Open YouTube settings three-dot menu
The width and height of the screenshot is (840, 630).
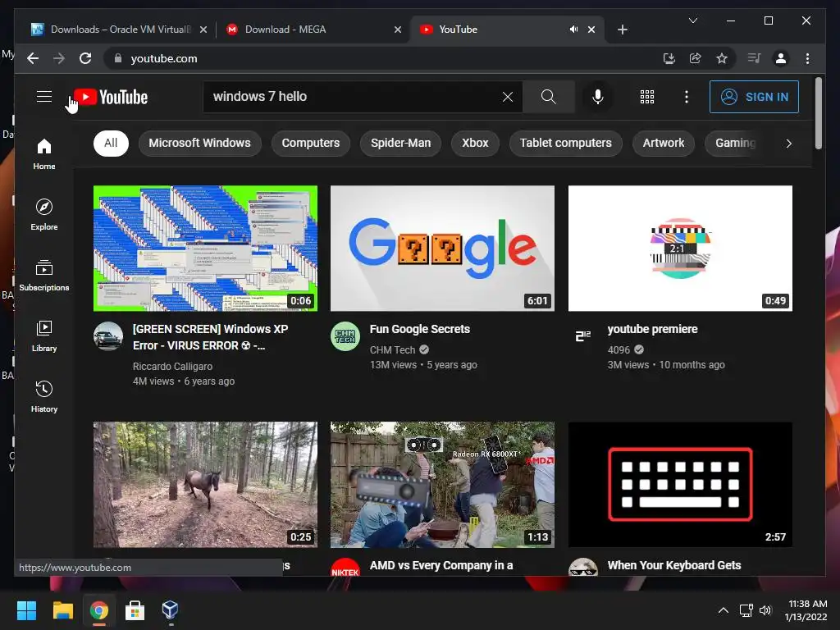click(x=687, y=97)
